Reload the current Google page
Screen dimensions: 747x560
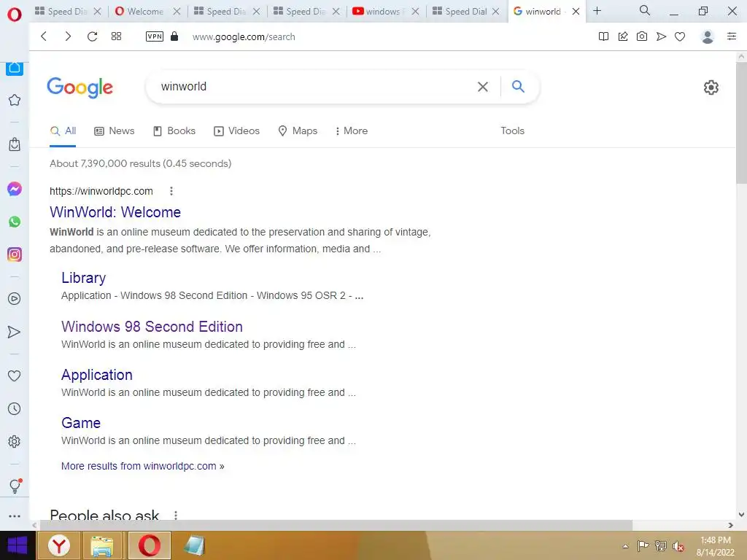click(x=93, y=36)
